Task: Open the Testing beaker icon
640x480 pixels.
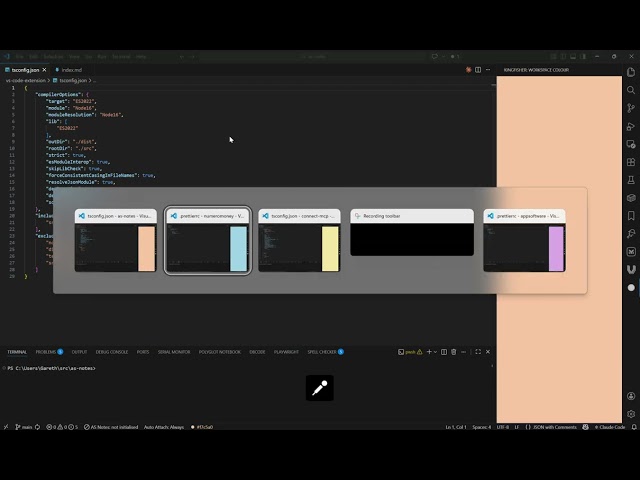Action: [x=631, y=180]
